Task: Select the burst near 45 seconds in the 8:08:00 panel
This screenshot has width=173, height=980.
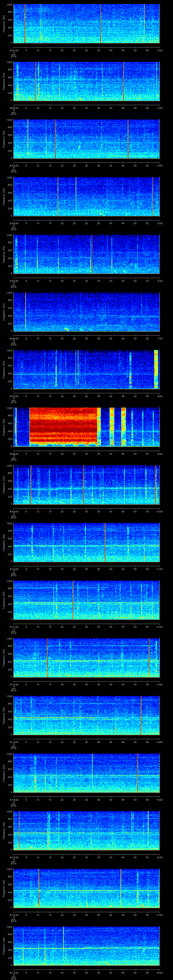Action: coord(123,427)
